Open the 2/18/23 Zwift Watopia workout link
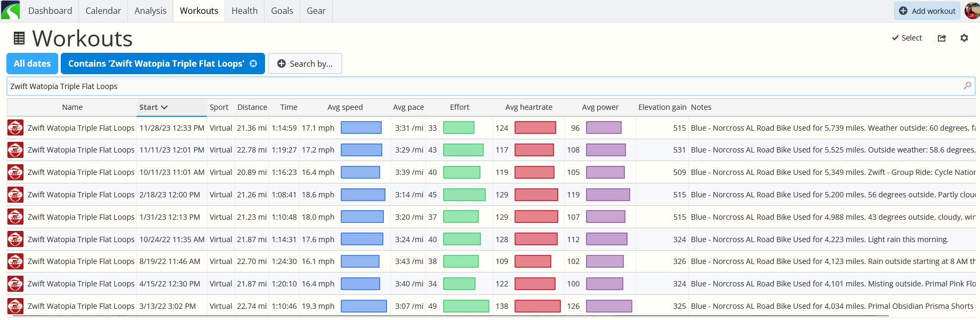This screenshot has width=980, height=320. 81,195
